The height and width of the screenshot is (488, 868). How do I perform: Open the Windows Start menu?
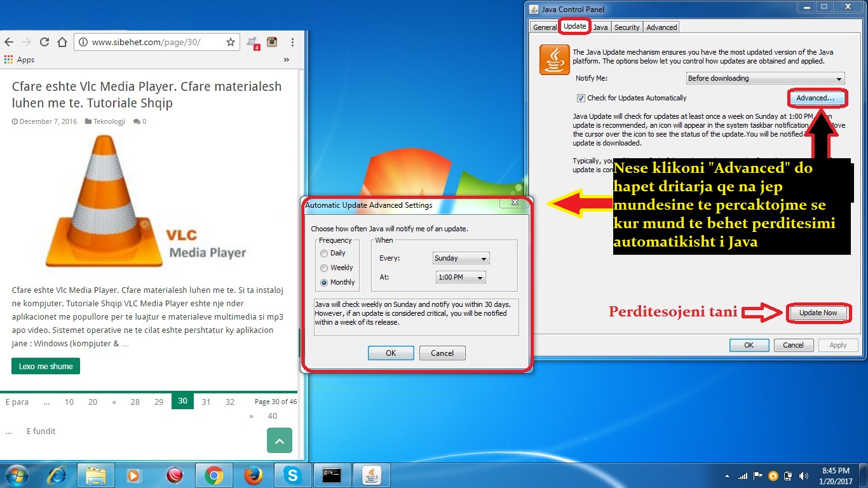click(16, 475)
